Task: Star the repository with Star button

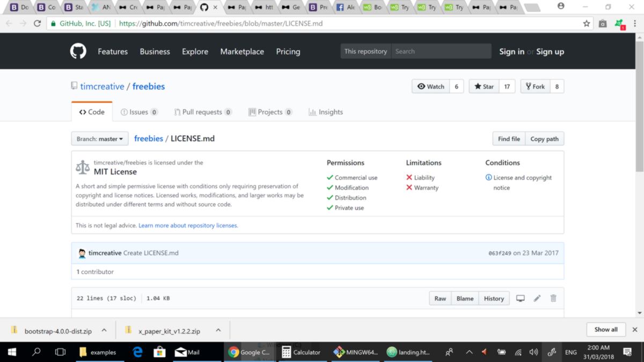Action: (x=484, y=86)
